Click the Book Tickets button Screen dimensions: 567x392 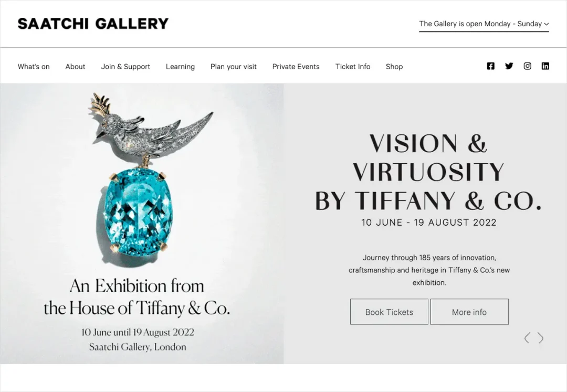pyautogui.click(x=389, y=312)
